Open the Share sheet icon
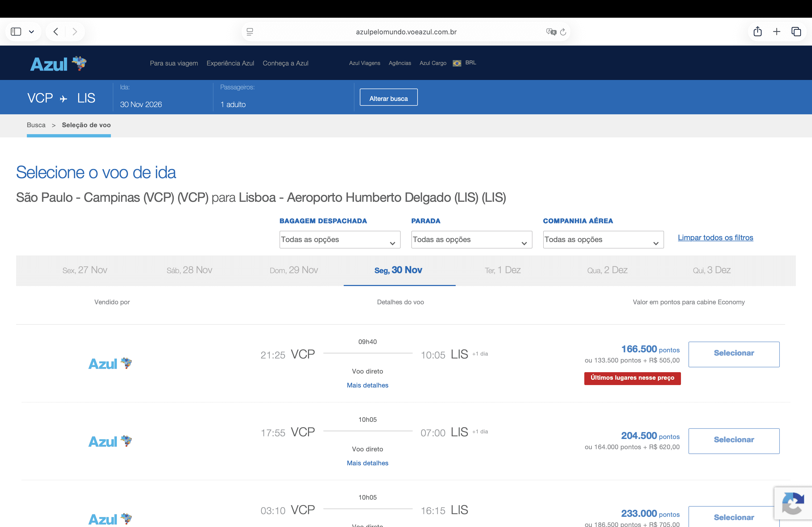The width and height of the screenshot is (812, 527). pos(757,31)
